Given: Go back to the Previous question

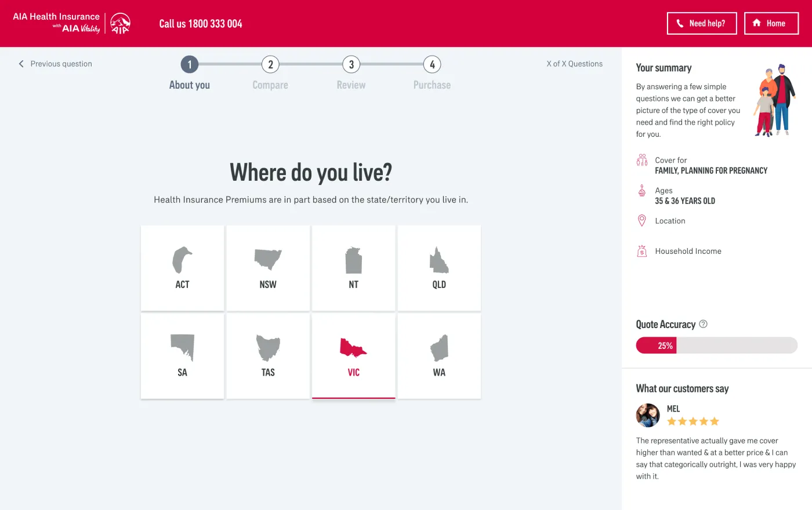Looking at the screenshot, I should (x=55, y=64).
